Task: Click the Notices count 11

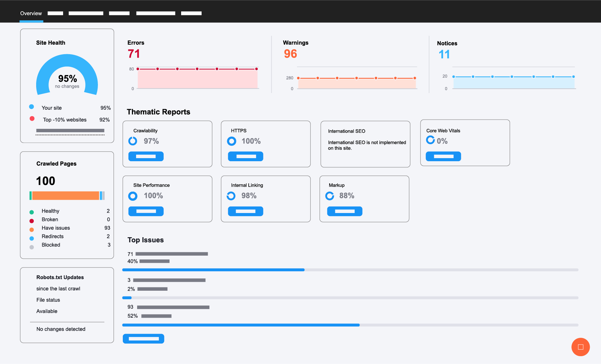Action: [x=444, y=55]
